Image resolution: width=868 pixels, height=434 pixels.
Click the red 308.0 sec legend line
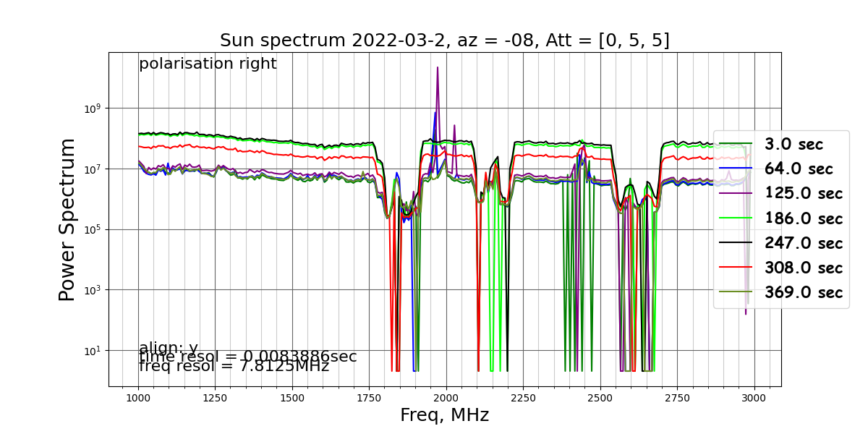tap(736, 267)
